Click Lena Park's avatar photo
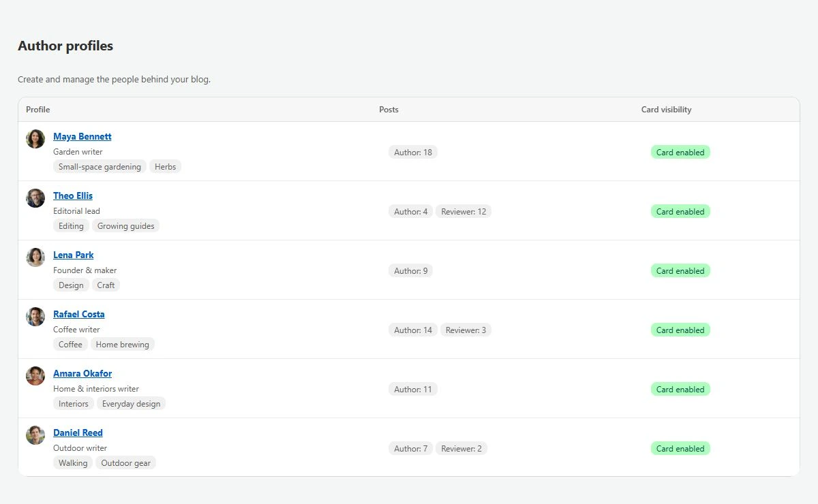This screenshot has width=818, height=504. point(35,257)
